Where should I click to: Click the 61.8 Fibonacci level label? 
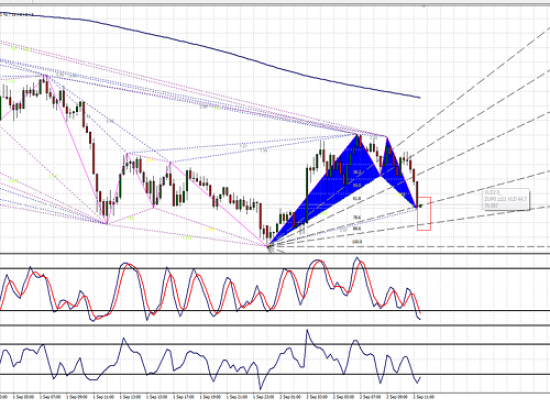(x=357, y=199)
